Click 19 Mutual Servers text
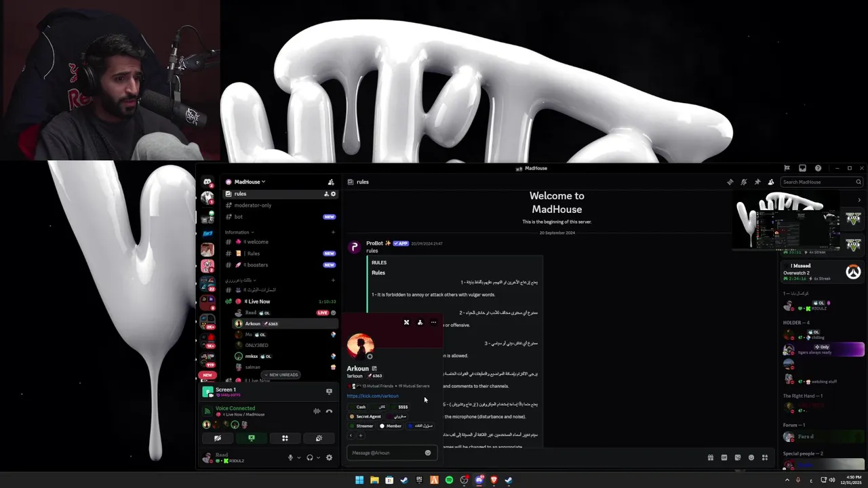This screenshot has width=868, height=488. 414,386
